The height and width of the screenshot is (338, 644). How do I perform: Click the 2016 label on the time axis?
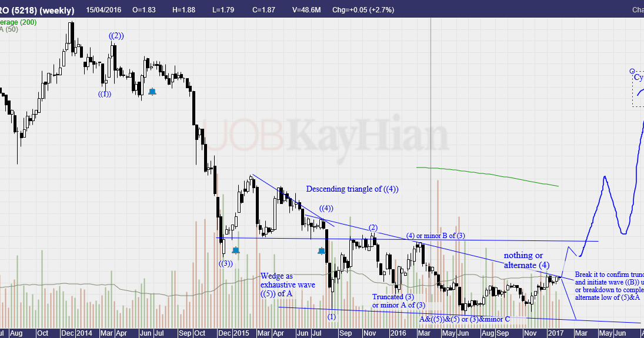point(398,333)
